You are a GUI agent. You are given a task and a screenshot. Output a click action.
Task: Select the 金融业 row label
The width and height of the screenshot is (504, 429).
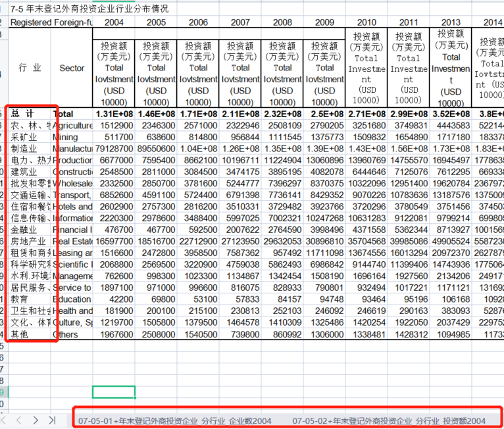pyautogui.click(x=30, y=230)
